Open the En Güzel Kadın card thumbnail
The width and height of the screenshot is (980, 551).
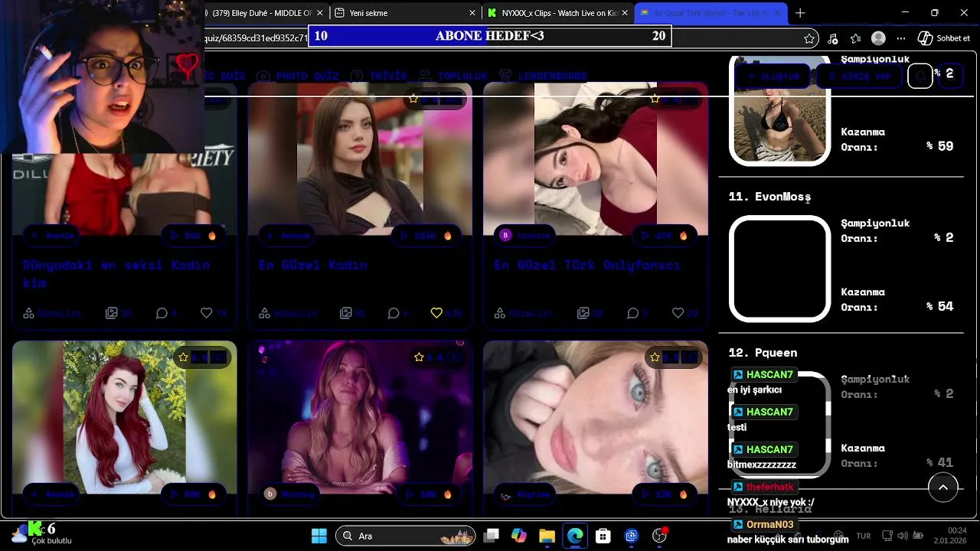[x=360, y=159]
